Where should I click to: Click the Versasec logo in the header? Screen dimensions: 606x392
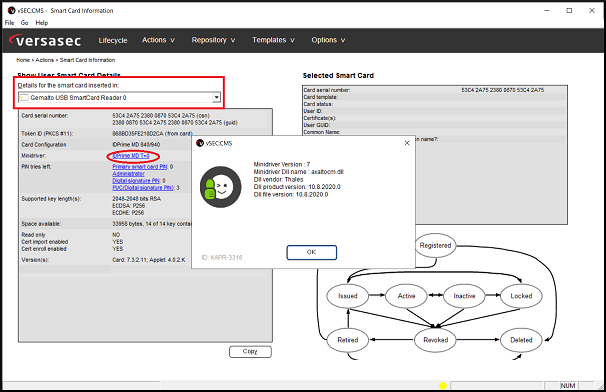point(45,40)
